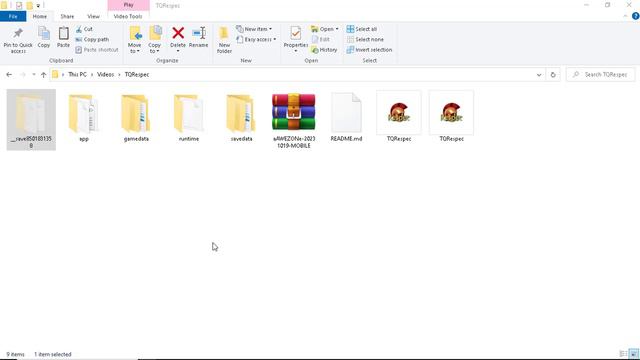Image resolution: width=640 pixels, height=360 pixels.
Task: Go forward using the forward arrow
Action: pyautogui.click(x=23, y=75)
